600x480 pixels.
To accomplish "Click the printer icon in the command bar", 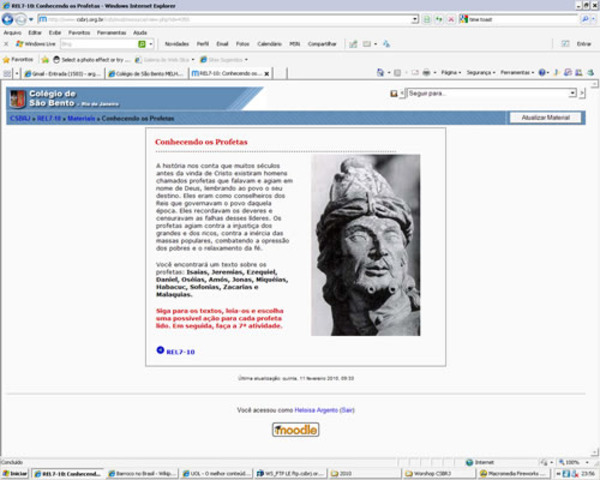I will click(426, 72).
